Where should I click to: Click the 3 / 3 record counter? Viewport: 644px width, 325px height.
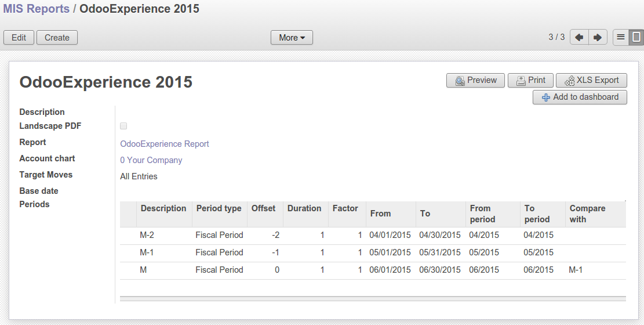click(556, 37)
